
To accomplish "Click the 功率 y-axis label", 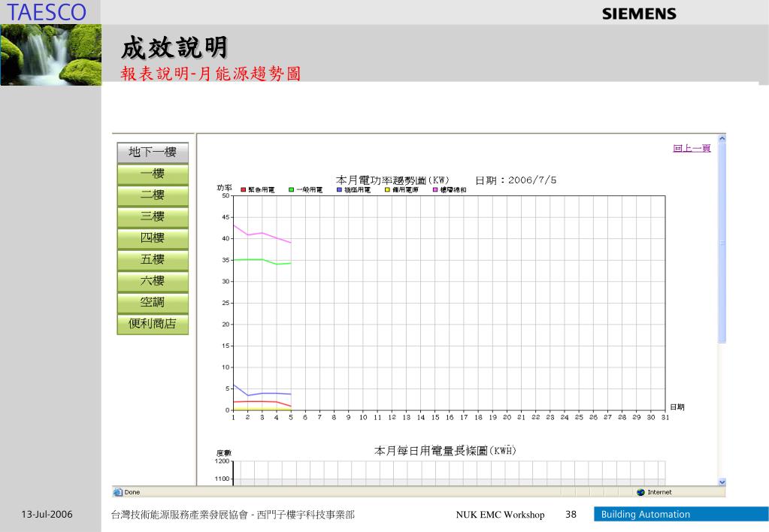I will point(224,188).
